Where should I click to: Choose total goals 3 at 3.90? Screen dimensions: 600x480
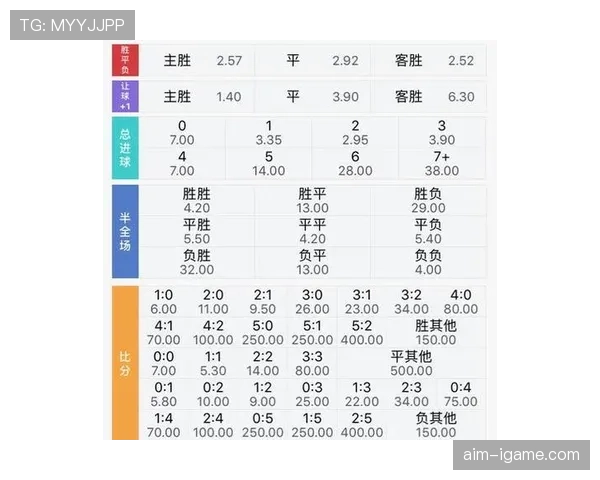pos(442,133)
